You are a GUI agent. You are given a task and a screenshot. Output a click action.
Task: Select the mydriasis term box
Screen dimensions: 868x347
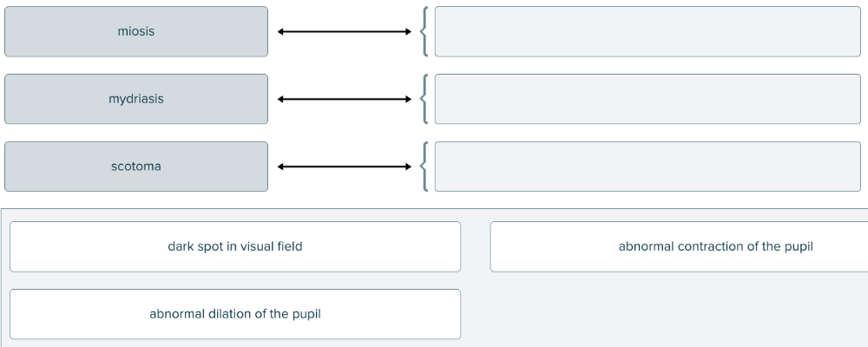click(136, 99)
